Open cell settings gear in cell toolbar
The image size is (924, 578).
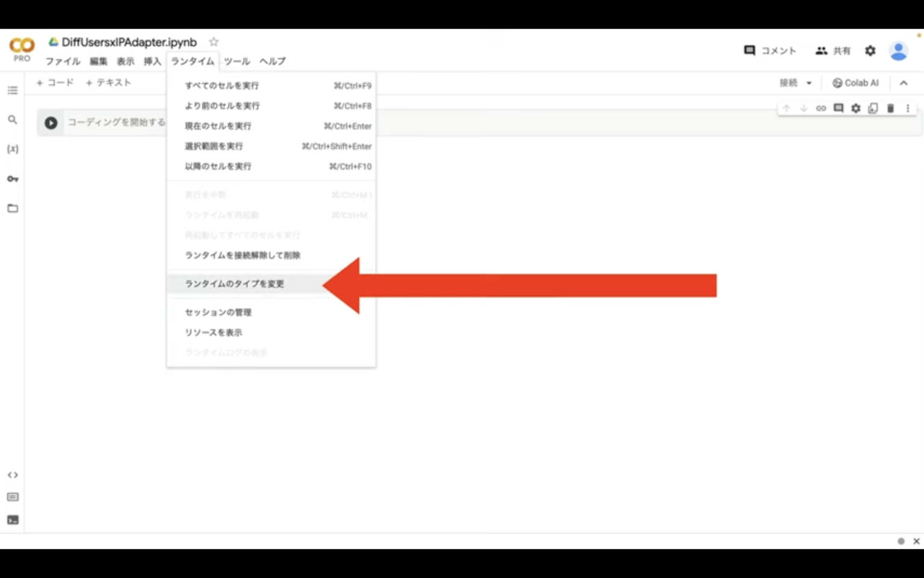point(855,108)
